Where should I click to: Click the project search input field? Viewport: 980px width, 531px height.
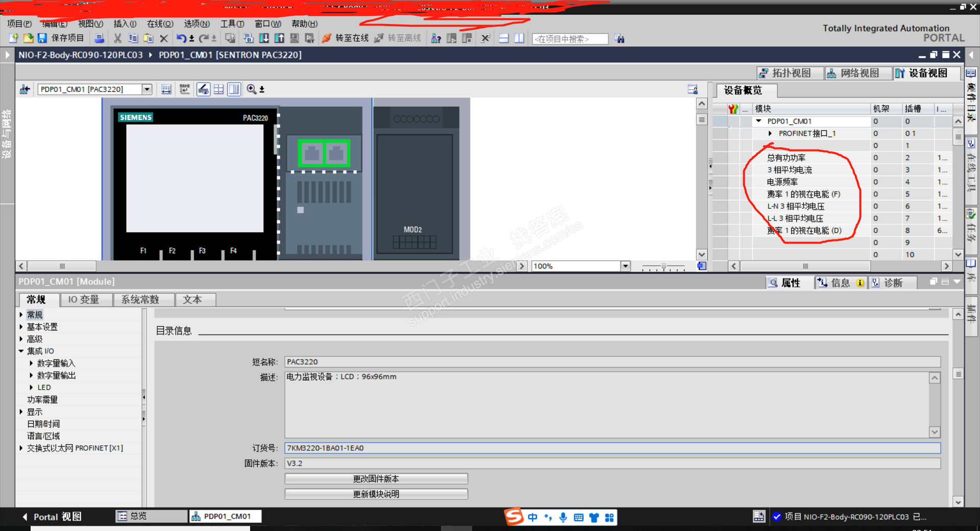click(x=570, y=39)
